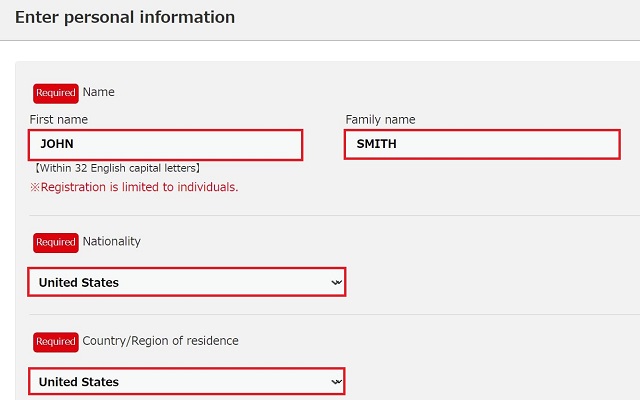Open the Country/Region of residence dropdown
The image size is (640, 400).
pos(187,382)
